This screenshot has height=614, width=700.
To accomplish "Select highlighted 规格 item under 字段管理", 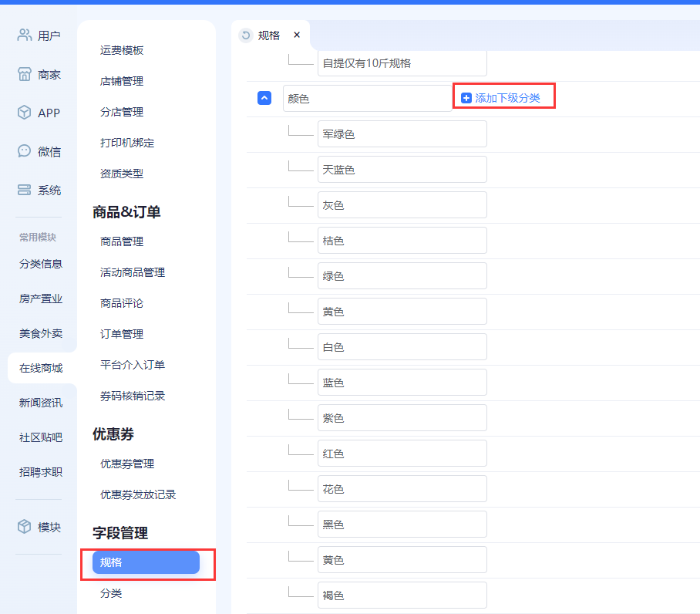I will coord(146,562).
